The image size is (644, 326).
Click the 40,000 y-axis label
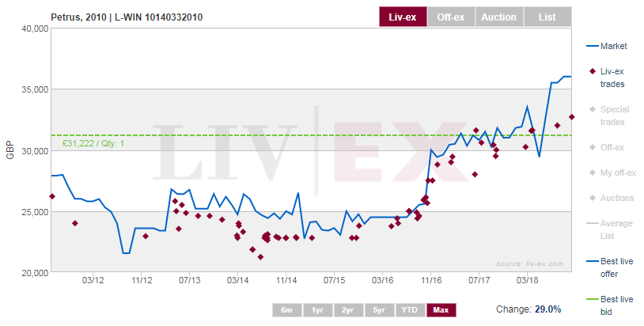point(35,28)
